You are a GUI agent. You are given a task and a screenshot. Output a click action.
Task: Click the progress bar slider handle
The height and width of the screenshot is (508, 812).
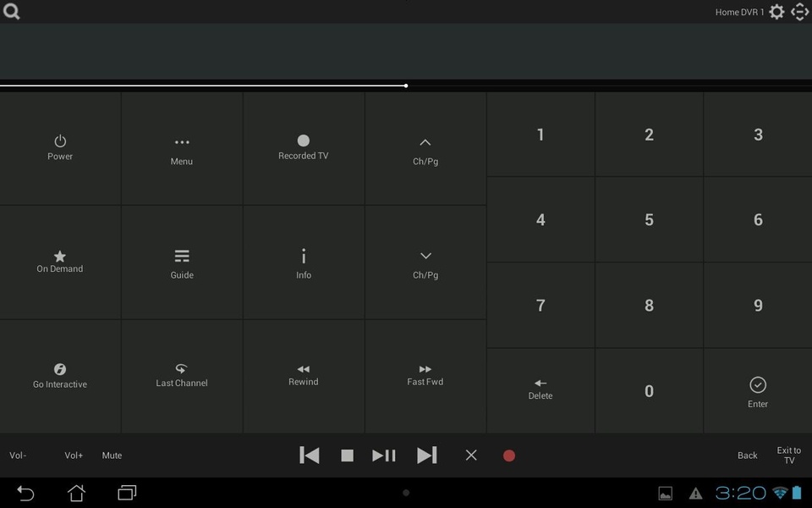coord(406,86)
